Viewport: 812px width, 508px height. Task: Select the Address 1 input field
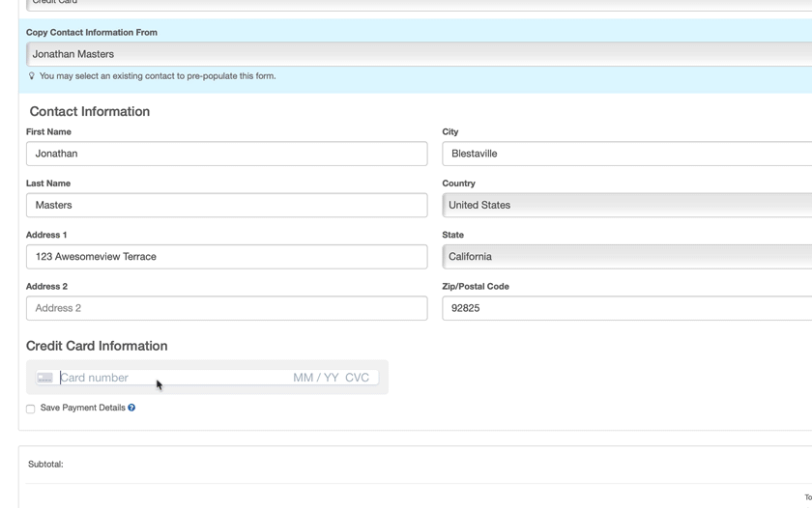tap(226, 257)
